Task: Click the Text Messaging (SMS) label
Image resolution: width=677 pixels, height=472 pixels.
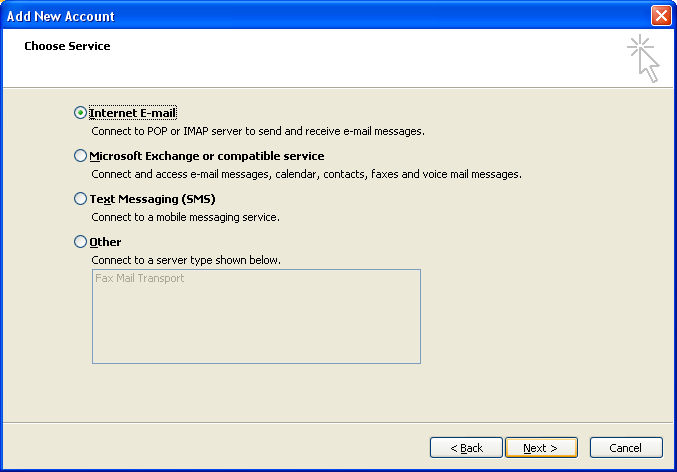Action: (152, 199)
